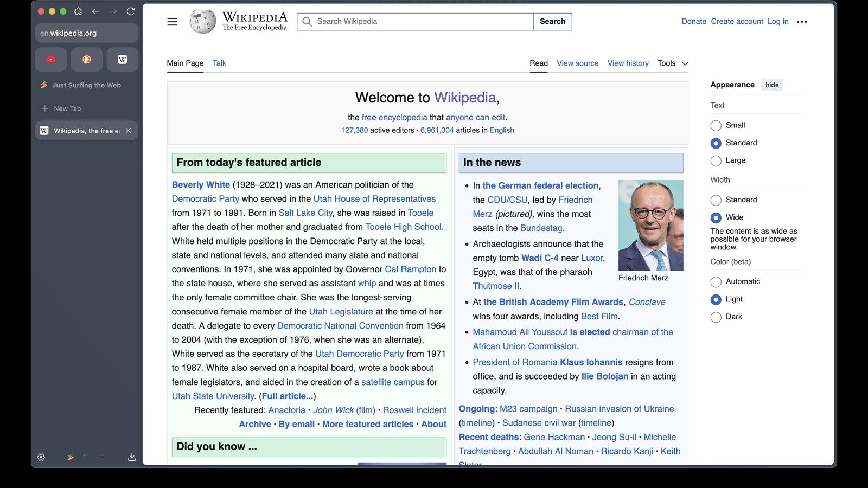Open Gene Hackman recent death link
Image resolution: width=868 pixels, height=488 pixels.
554,437
